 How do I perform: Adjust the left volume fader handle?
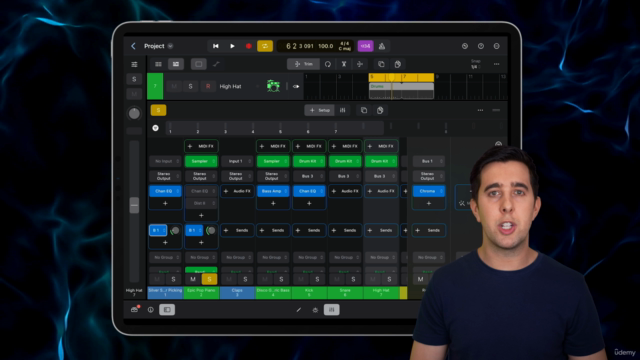tap(134, 205)
